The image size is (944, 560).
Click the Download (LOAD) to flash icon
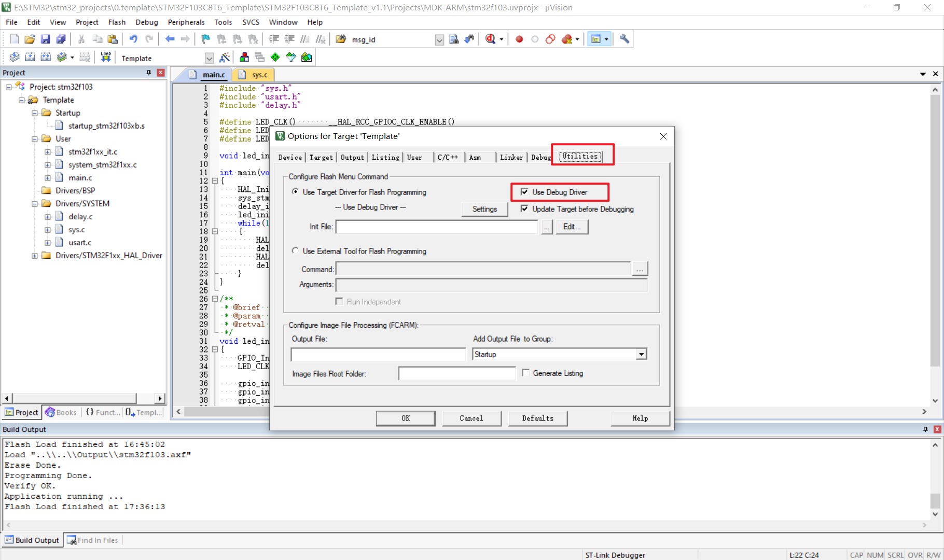106,57
